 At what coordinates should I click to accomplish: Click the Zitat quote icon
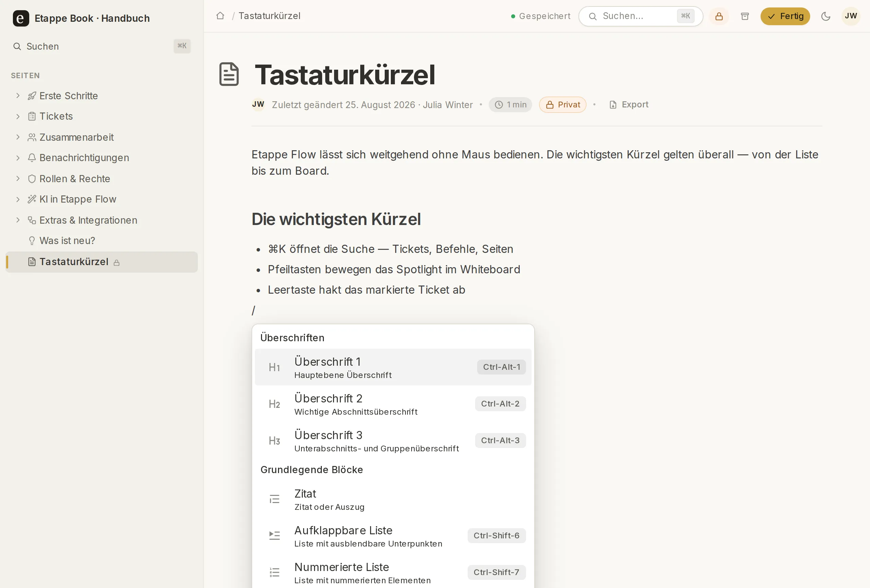click(x=274, y=499)
